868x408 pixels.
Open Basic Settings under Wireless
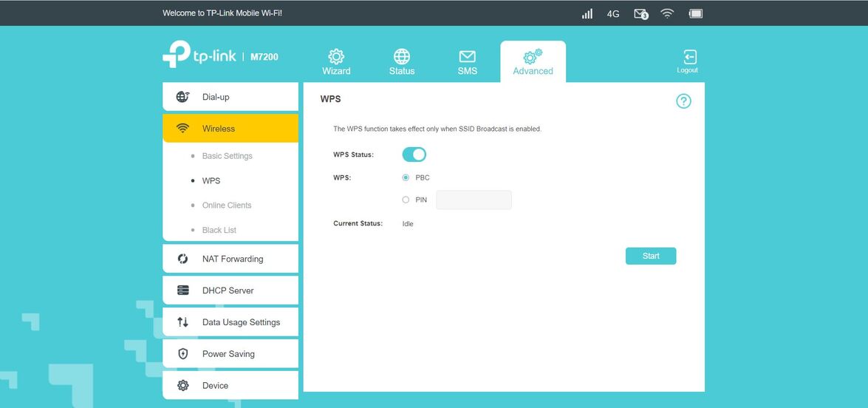click(227, 156)
